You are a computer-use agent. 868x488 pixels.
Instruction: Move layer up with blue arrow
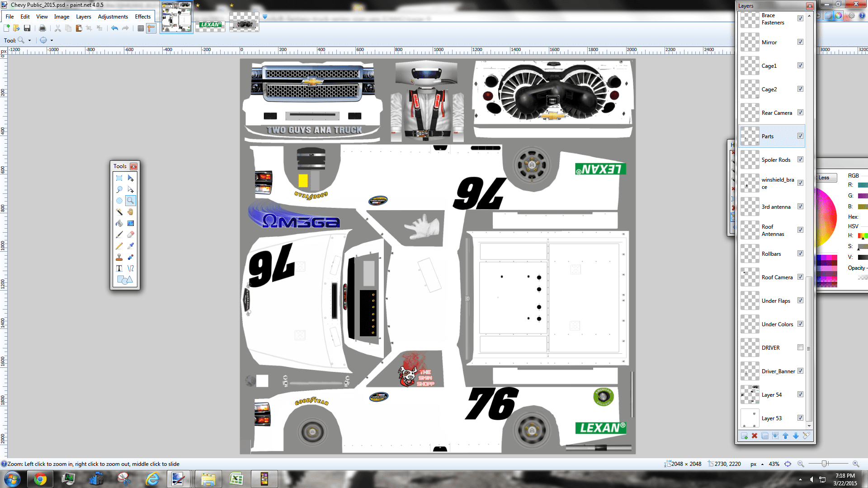(x=785, y=436)
